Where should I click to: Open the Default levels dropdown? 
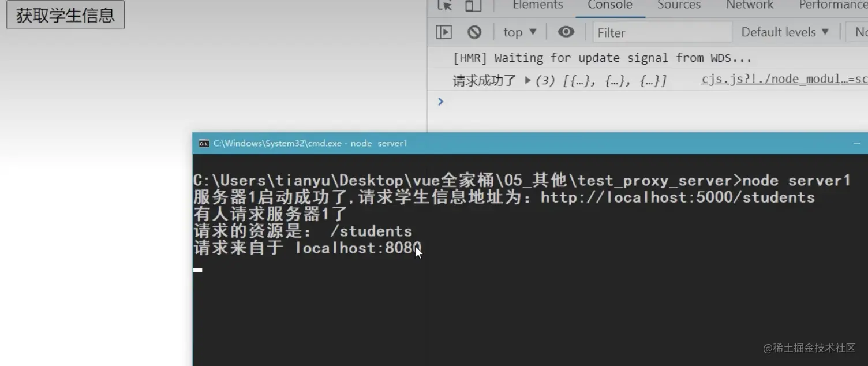(785, 32)
